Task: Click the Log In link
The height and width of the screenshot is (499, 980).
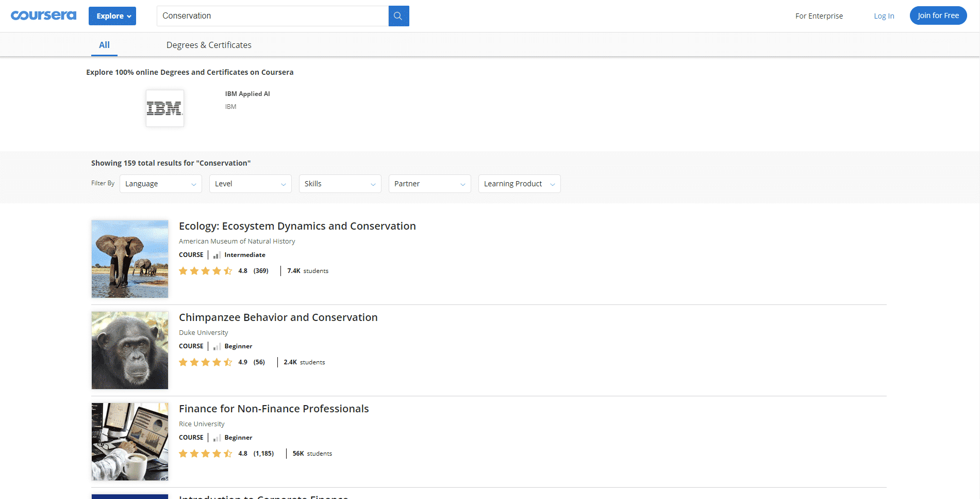Action: [x=884, y=16]
